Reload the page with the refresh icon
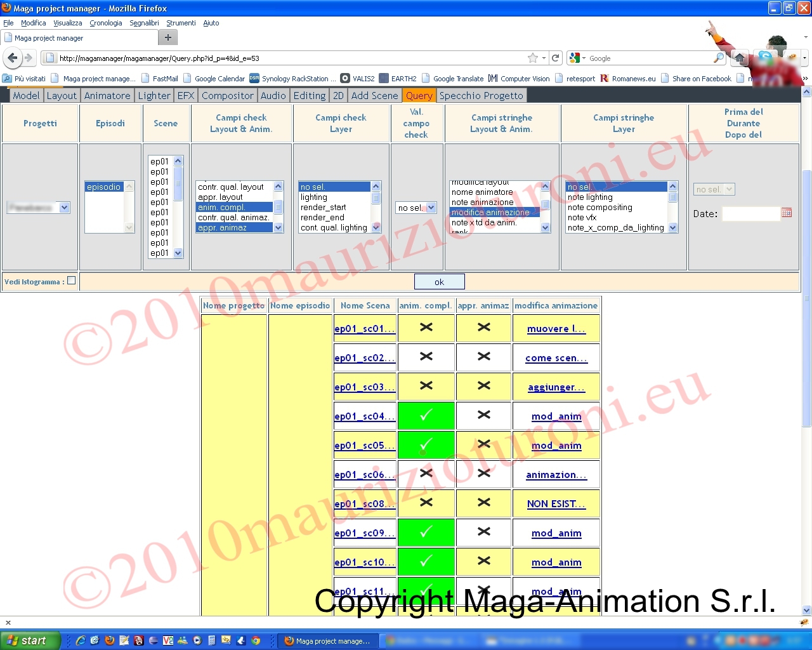812x650 pixels. [556, 58]
